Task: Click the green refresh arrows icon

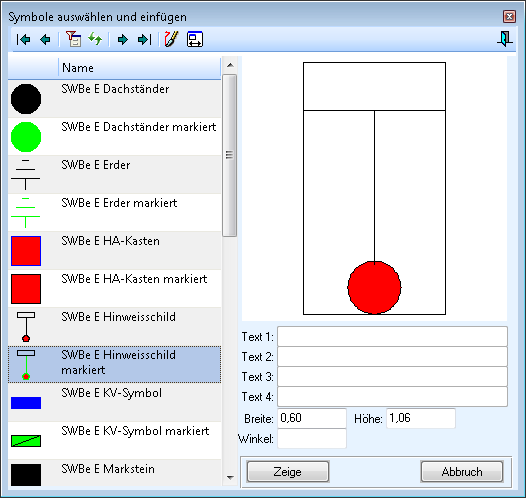Action: click(x=95, y=39)
